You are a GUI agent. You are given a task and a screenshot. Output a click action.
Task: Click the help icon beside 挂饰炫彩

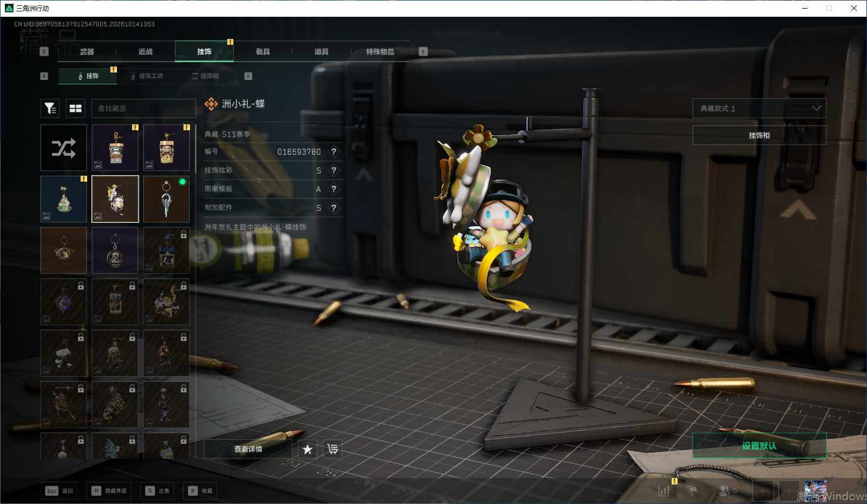pos(334,170)
